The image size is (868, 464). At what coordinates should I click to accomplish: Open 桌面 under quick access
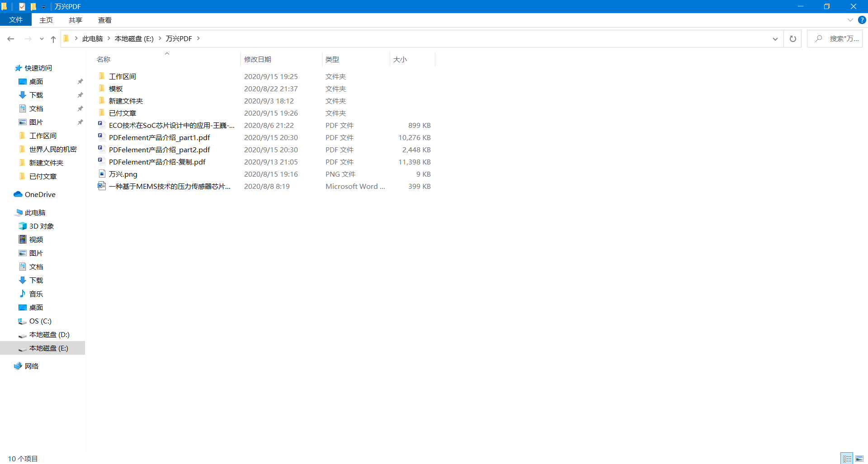[36, 81]
